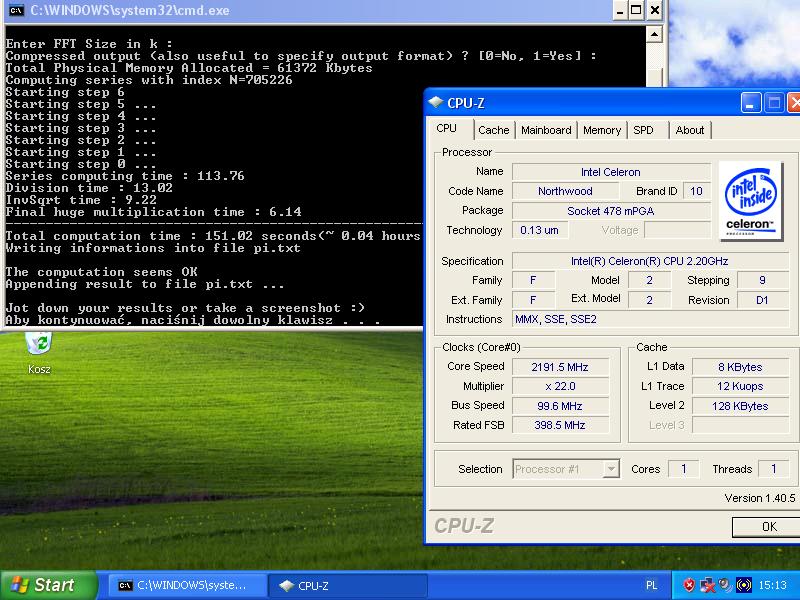The image size is (800, 600).
Task: Minimize the CPU-Z window
Action: [751, 103]
